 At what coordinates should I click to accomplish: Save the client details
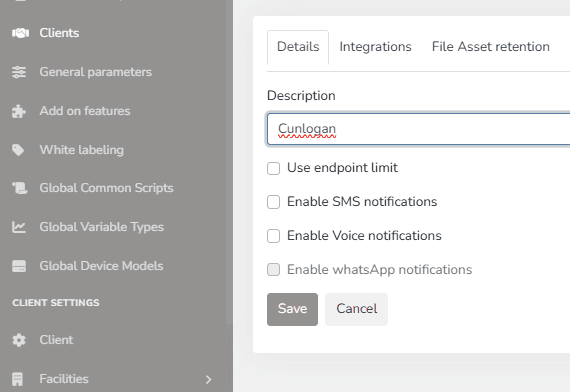point(292,309)
